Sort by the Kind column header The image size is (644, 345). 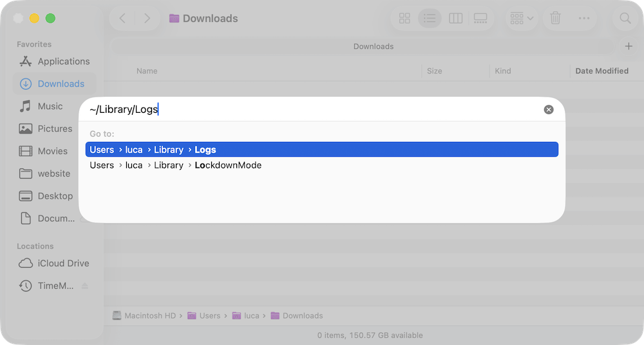click(x=503, y=71)
